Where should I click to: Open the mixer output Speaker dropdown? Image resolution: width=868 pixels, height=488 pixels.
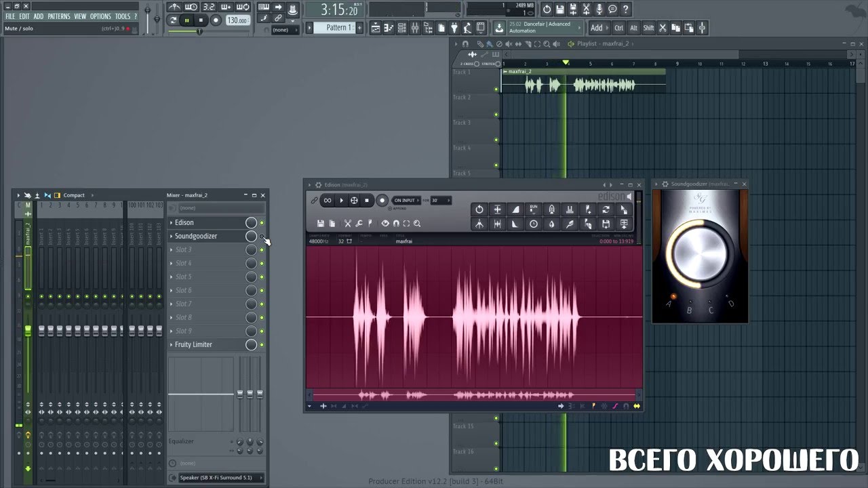coord(216,478)
